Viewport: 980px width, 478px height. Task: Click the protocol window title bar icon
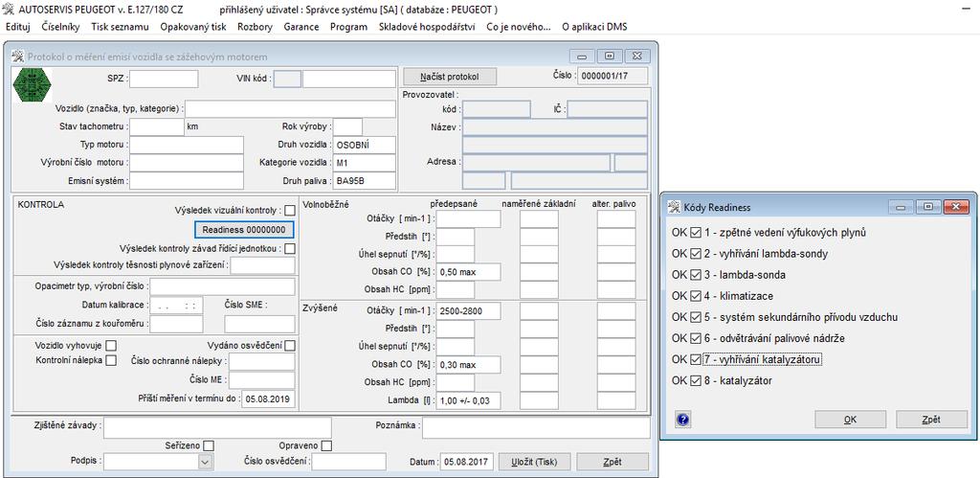coord(17,57)
